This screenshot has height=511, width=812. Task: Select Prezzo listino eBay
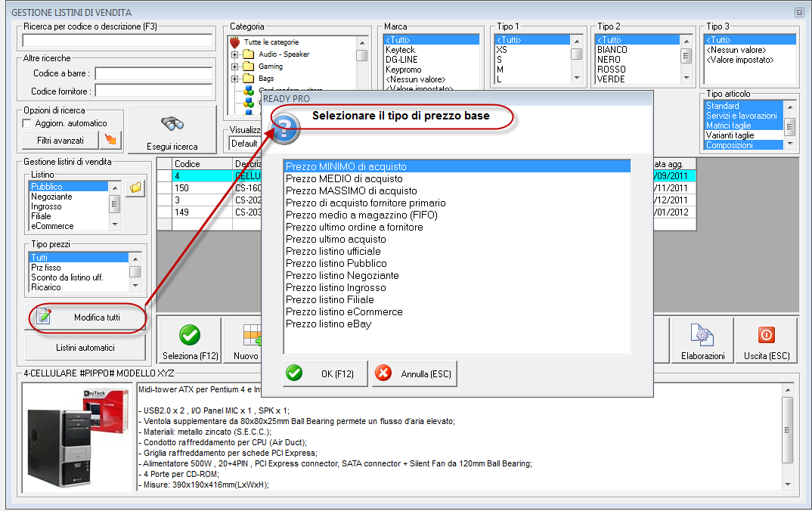pyautogui.click(x=457, y=324)
